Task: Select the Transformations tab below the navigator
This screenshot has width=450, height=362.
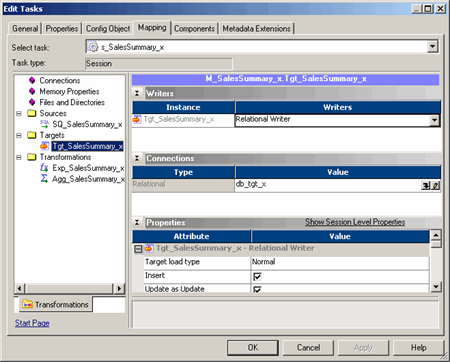Action: coord(55,304)
